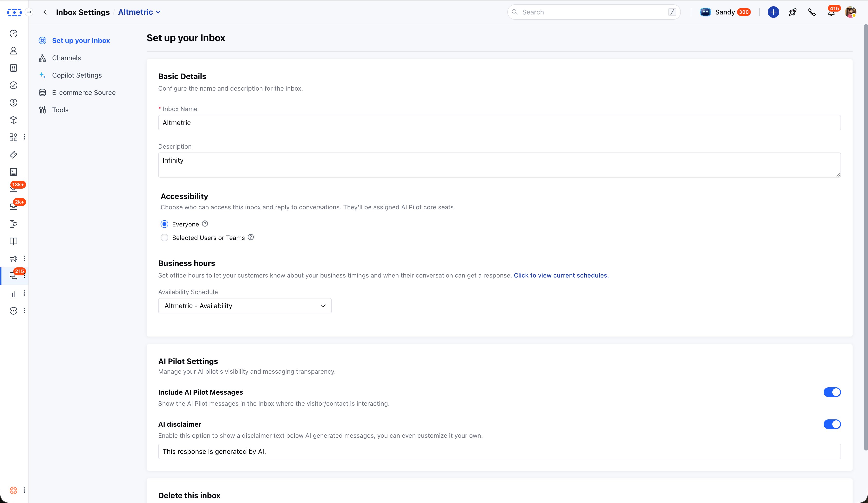Viewport: 868px width, 503px height.
Task: Open the book/ledger icon in sidebar
Action: click(x=14, y=172)
